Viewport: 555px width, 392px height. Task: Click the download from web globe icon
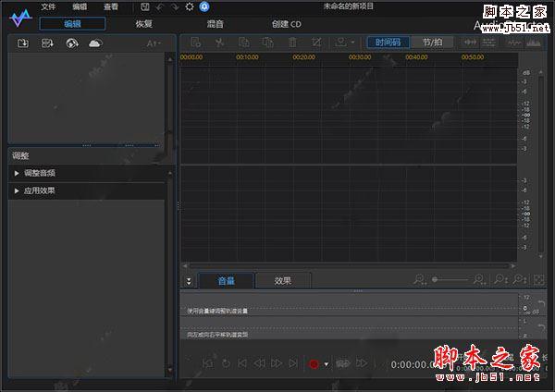pyautogui.click(x=71, y=43)
